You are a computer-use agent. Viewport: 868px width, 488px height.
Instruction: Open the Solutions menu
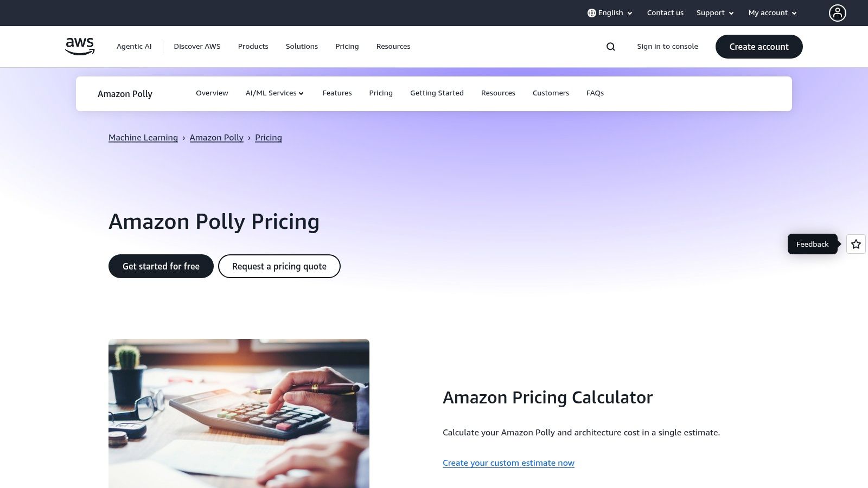click(x=302, y=47)
